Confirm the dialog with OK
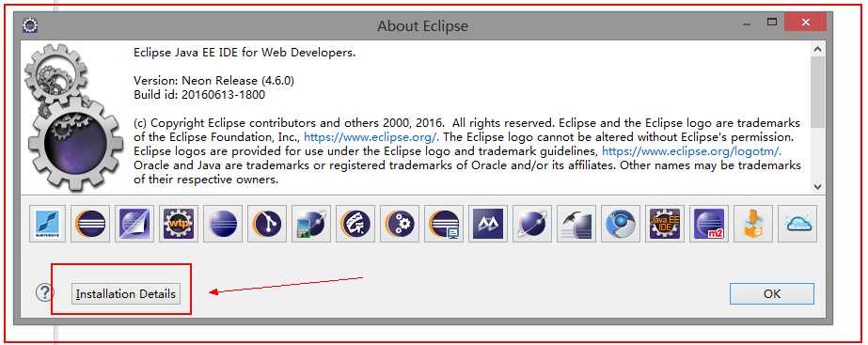The height and width of the screenshot is (345, 868). [x=772, y=294]
